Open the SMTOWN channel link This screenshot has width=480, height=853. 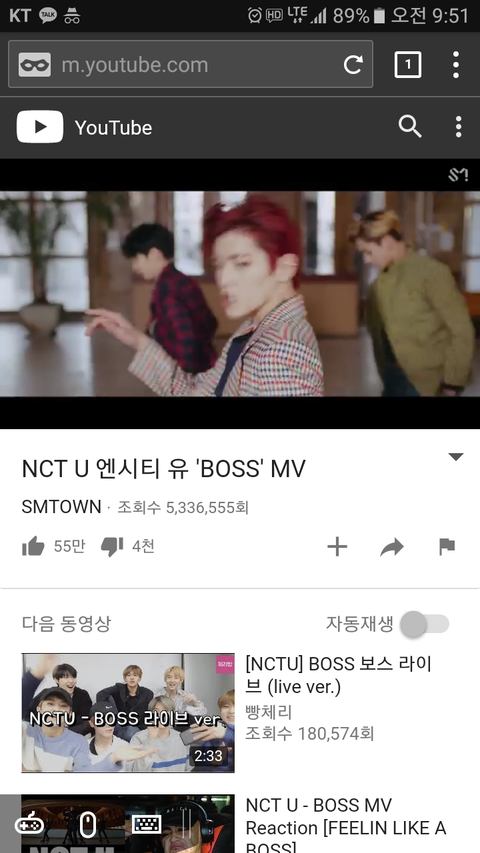[61, 507]
